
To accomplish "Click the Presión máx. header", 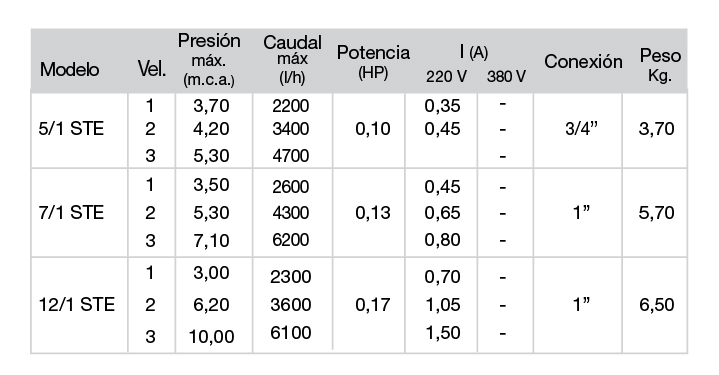I will tap(209, 60).
